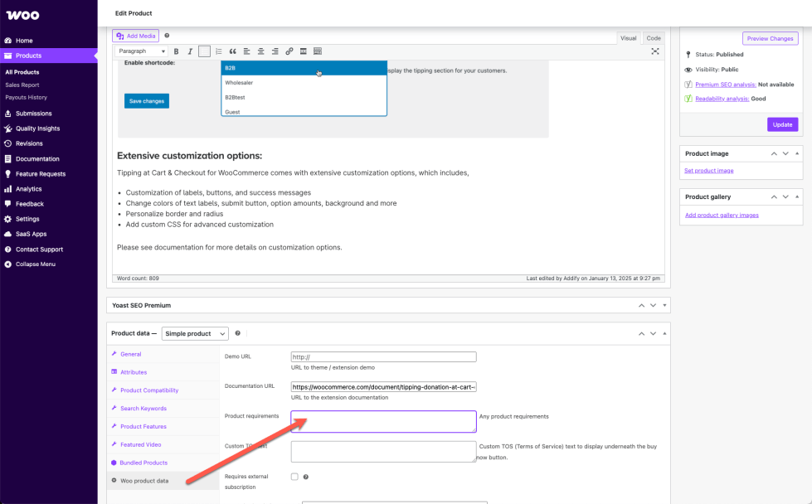
Task: Switch to the Code editor tab
Action: pos(654,38)
